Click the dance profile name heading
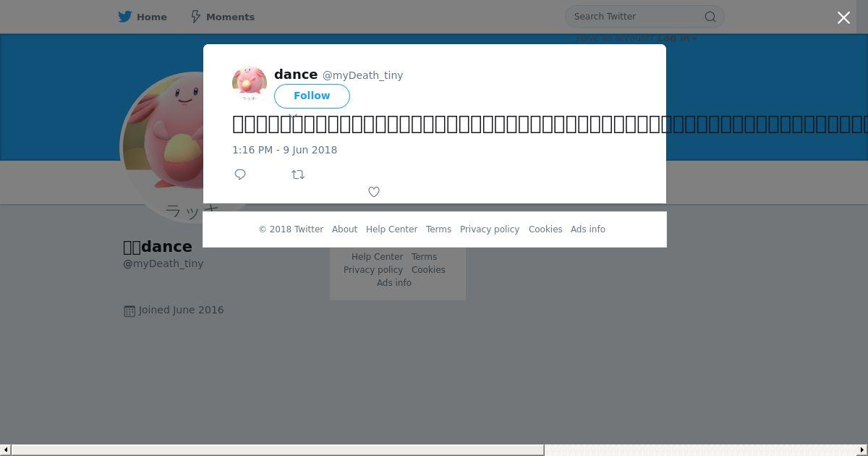 158,247
